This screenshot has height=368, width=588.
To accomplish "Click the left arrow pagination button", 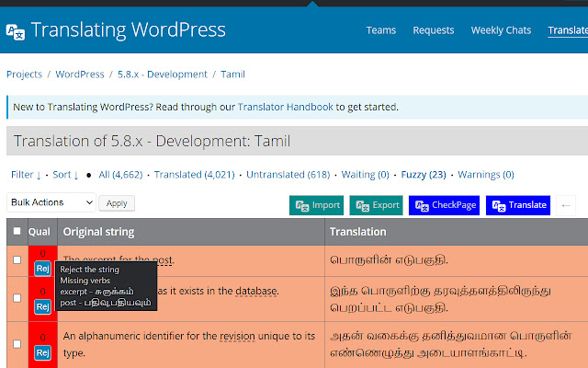I will tap(566, 205).
